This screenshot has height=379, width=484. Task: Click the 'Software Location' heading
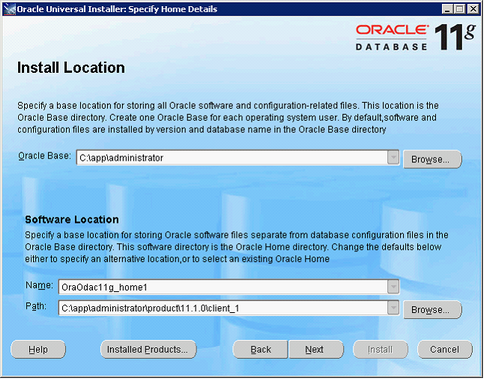[x=72, y=219]
